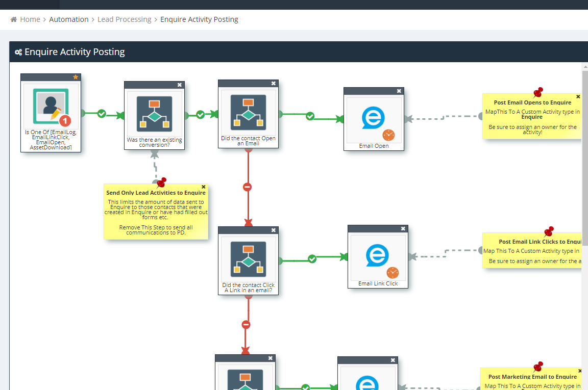Click the 'Send Only Lead Activities to Enquire' heading
Screen dimensions: 588x390
pyautogui.click(x=156, y=193)
